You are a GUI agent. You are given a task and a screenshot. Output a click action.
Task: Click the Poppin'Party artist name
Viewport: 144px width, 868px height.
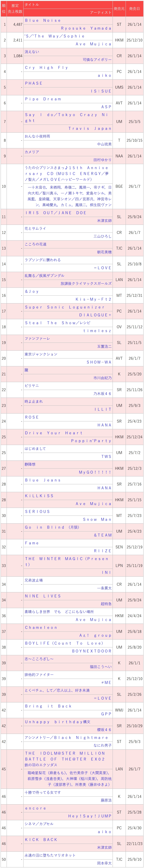[x=91, y=441]
